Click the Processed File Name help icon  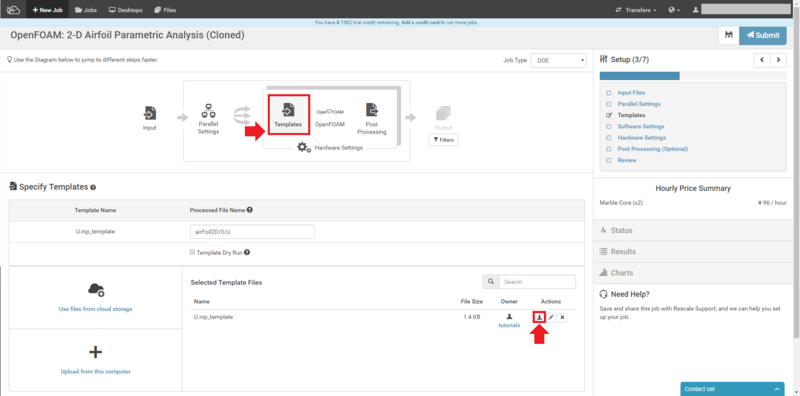250,210
